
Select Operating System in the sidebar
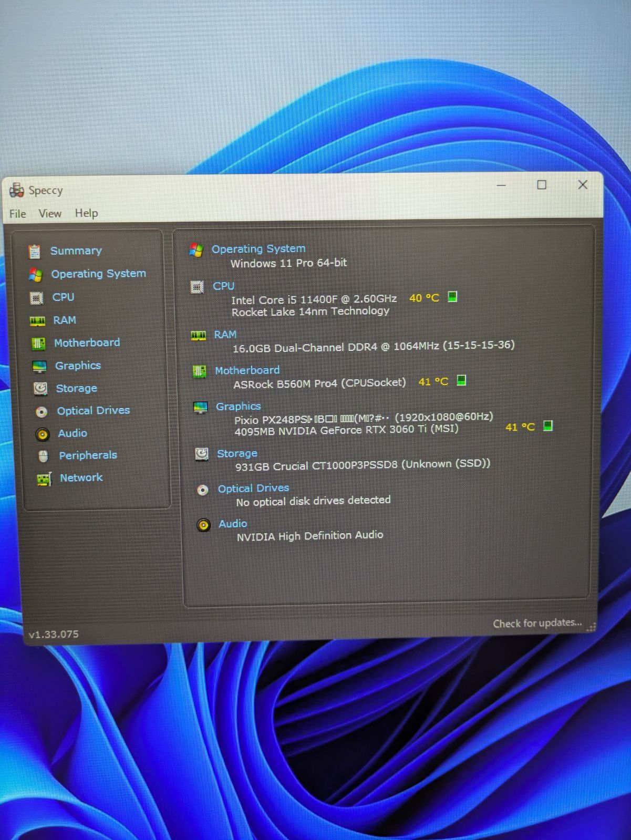(98, 274)
